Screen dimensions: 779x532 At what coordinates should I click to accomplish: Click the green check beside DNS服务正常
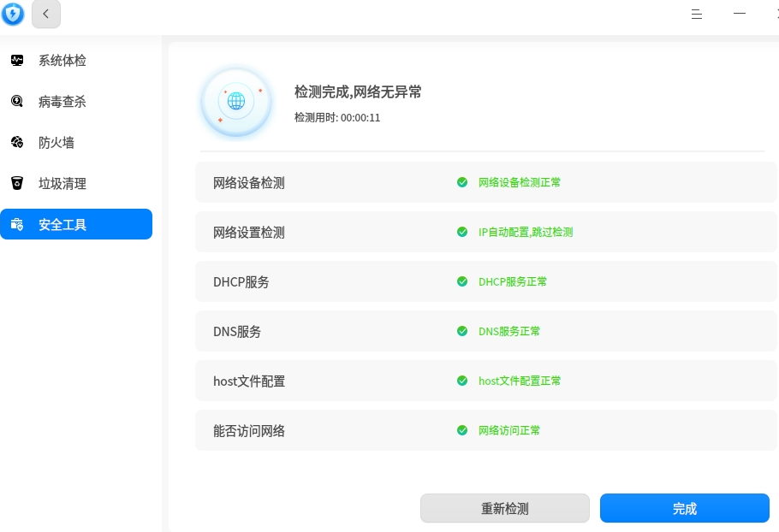462,331
